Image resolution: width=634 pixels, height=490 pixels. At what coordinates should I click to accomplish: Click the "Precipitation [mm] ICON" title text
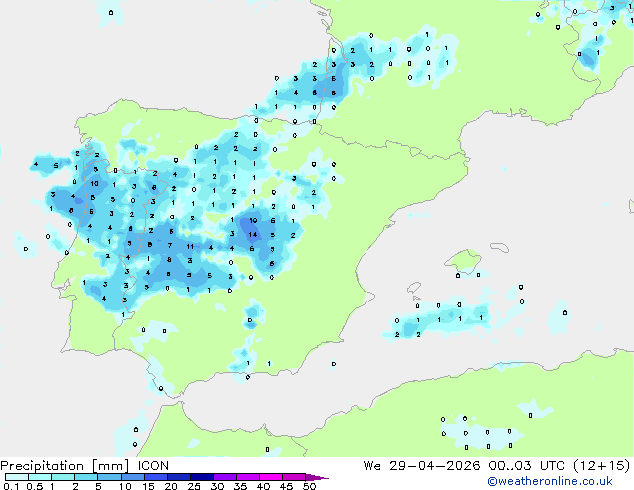click(x=85, y=466)
